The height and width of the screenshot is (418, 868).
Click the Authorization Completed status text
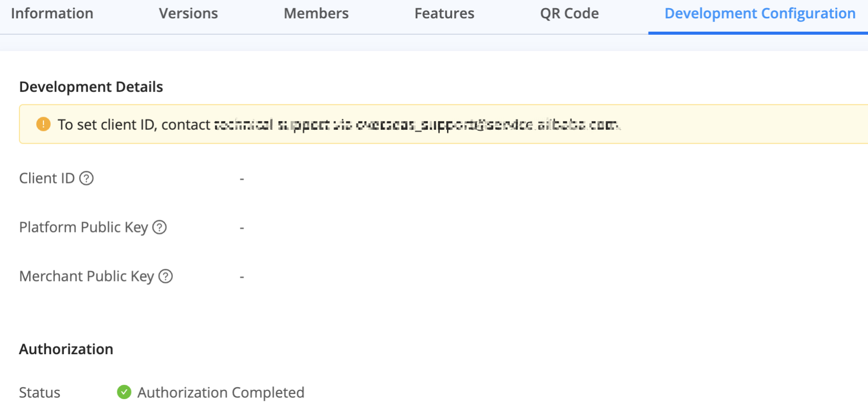(x=221, y=392)
